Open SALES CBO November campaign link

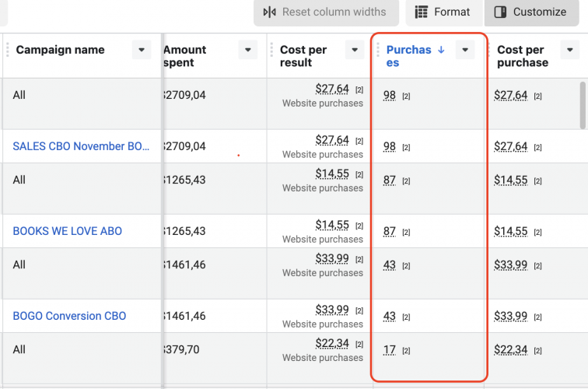81,146
